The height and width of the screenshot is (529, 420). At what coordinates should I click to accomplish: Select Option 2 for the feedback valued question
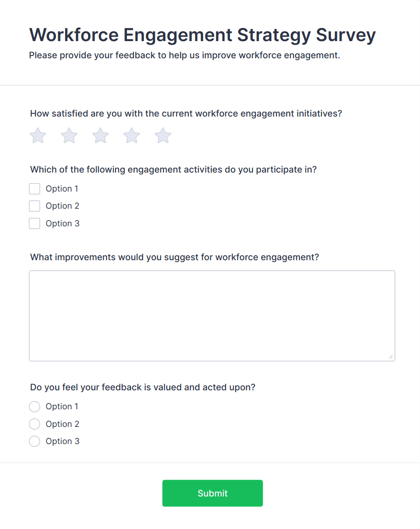point(34,424)
